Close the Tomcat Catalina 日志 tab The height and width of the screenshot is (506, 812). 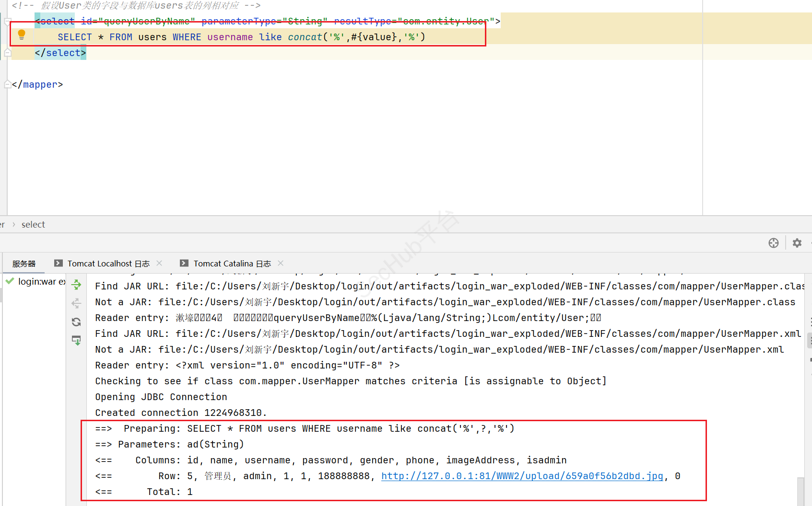(281, 263)
